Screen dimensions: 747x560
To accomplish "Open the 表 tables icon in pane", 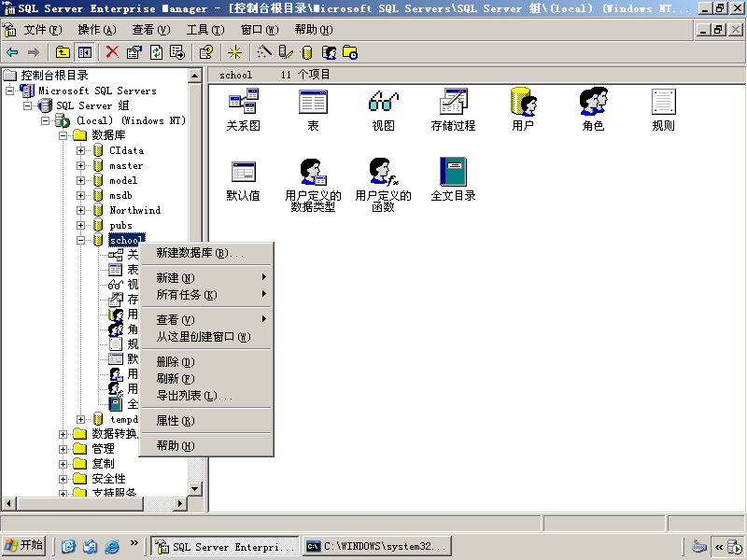I will (x=313, y=109).
